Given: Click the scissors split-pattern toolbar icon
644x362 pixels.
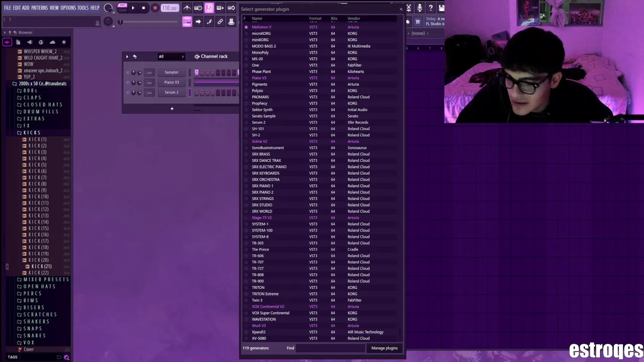Looking at the screenshot, I should pyautogui.click(x=409, y=8).
